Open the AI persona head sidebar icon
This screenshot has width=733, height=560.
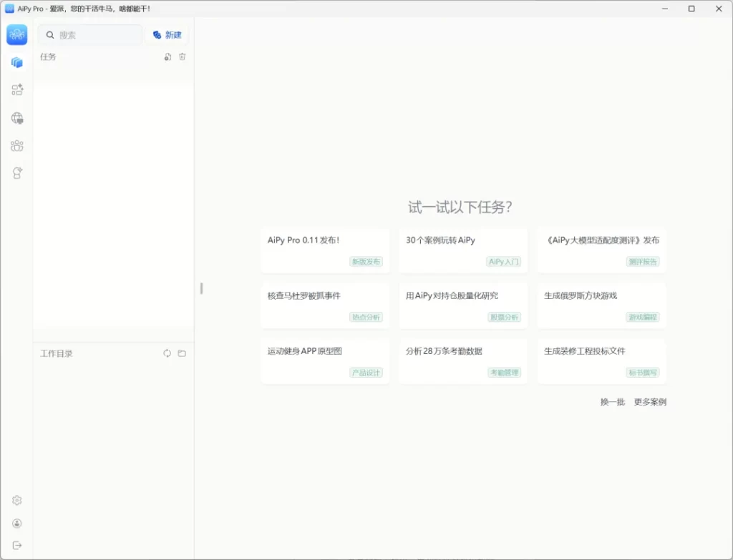point(17,173)
